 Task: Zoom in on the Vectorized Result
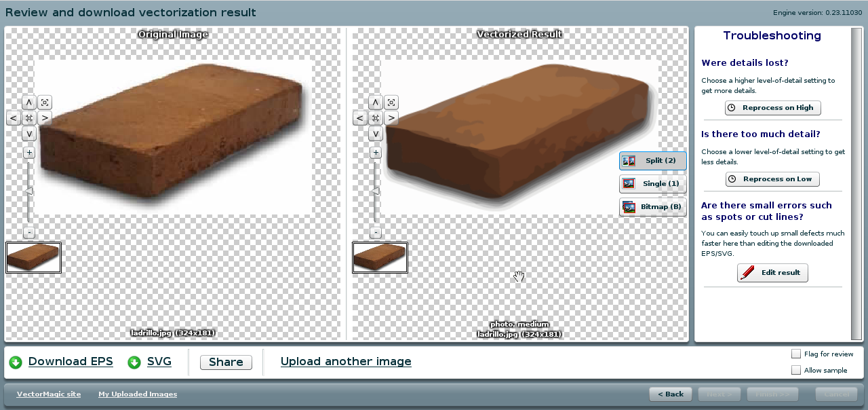click(x=375, y=153)
